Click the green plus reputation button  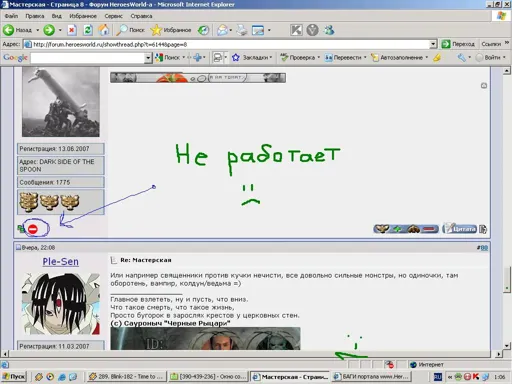pos(397,229)
